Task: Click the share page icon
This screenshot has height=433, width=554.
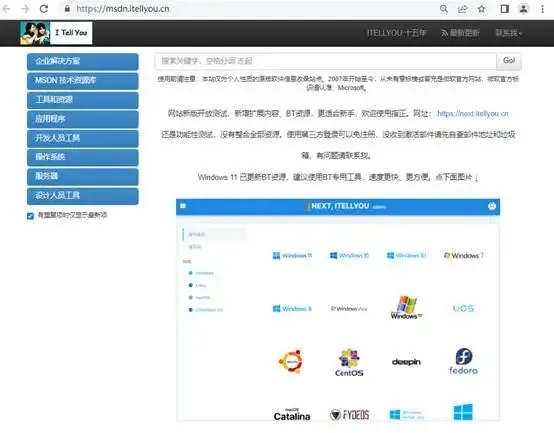Action: 462,9
